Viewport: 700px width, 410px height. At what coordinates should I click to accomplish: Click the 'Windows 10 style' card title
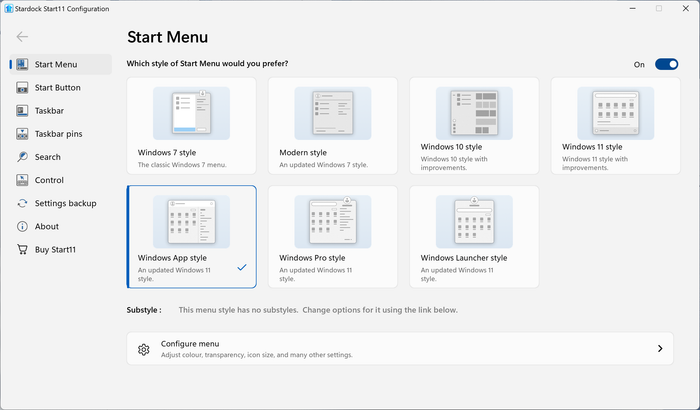tap(451, 147)
